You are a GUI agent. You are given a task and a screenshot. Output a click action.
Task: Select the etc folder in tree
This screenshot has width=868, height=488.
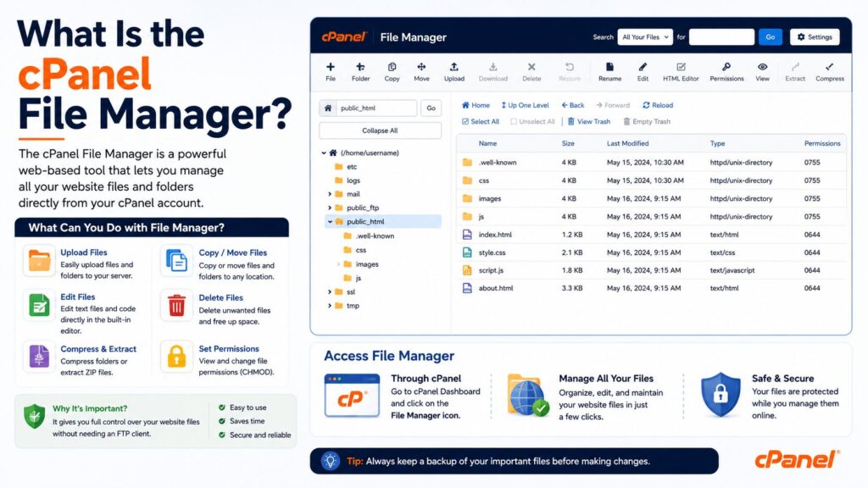click(x=352, y=167)
